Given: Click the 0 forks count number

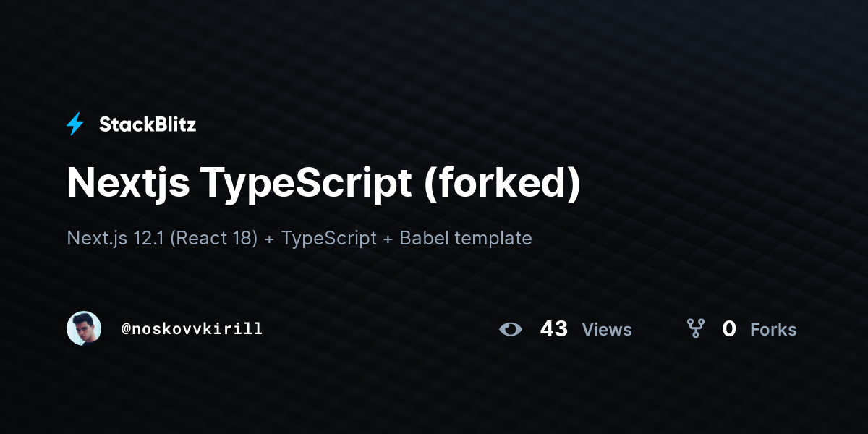Looking at the screenshot, I should point(729,329).
